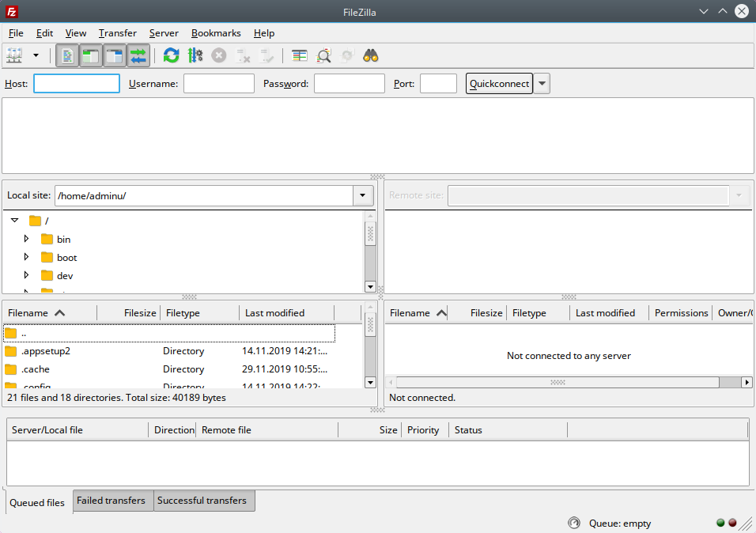Toggle directory comparison icon
The image size is (756, 533).
[x=323, y=55]
